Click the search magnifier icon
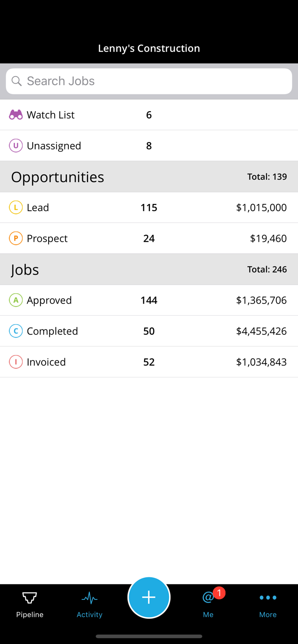 (x=17, y=81)
